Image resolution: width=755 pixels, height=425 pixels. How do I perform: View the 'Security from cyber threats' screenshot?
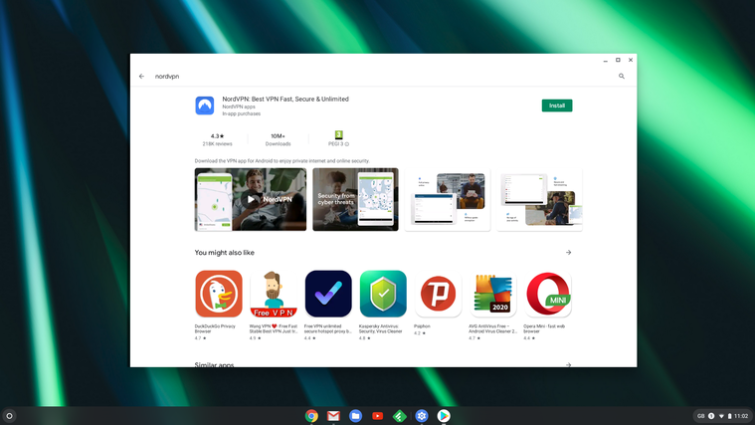coord(355,199)
